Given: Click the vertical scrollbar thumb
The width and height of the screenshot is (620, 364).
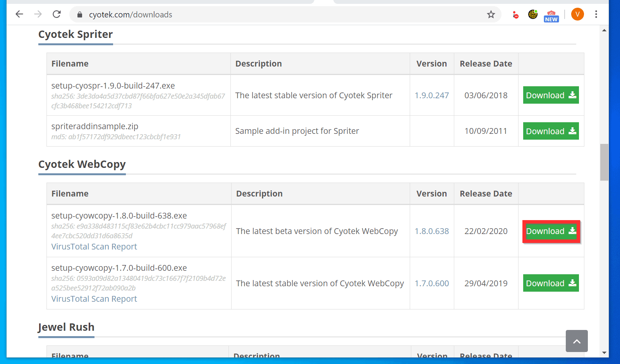Looking at the screenshot, I should (604, 162).
